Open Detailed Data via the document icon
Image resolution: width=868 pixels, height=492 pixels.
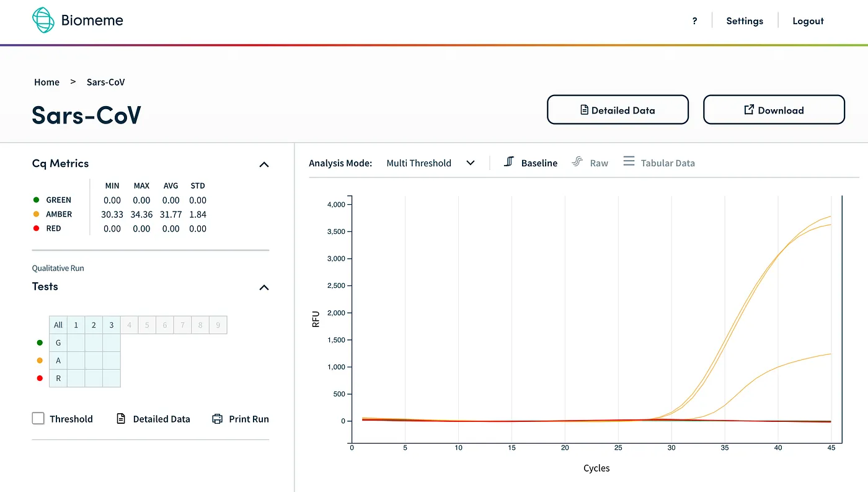(120, 418)
